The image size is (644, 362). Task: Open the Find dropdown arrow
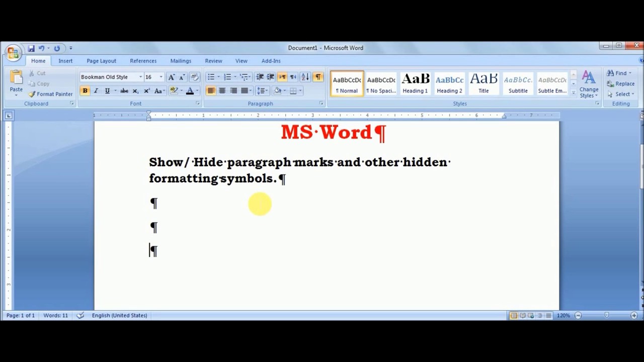(630, 73)
